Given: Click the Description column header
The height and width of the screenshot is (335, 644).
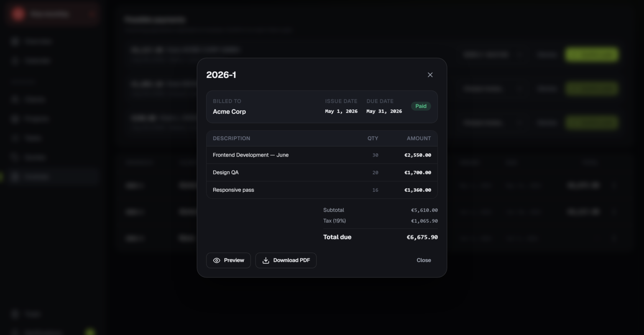Looking at the screenshot, I should click(231, 139).
